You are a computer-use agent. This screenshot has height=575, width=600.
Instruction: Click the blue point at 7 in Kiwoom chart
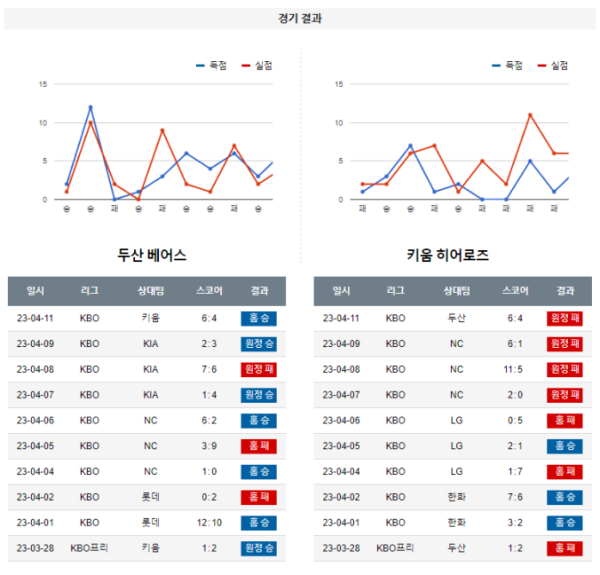[x=411, y=145]
